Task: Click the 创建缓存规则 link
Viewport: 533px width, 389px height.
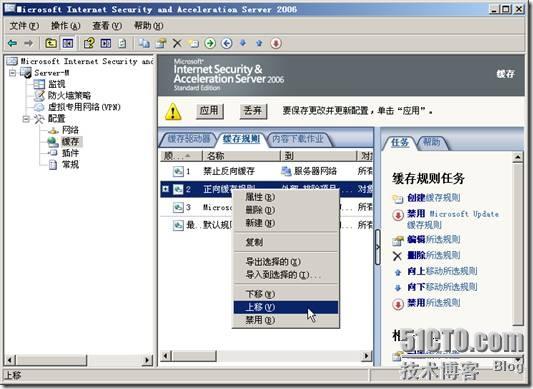Action: 434,198
